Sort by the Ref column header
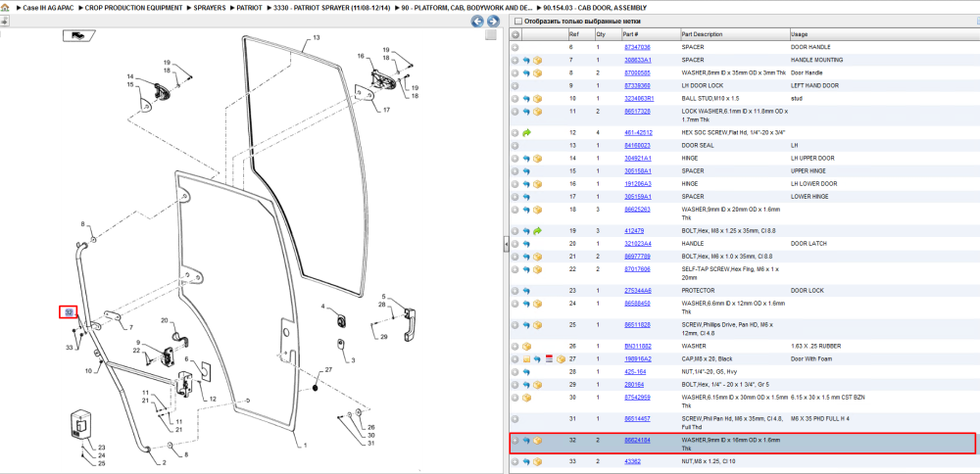This screenshot has width=980, height=474. pos(580,34)
